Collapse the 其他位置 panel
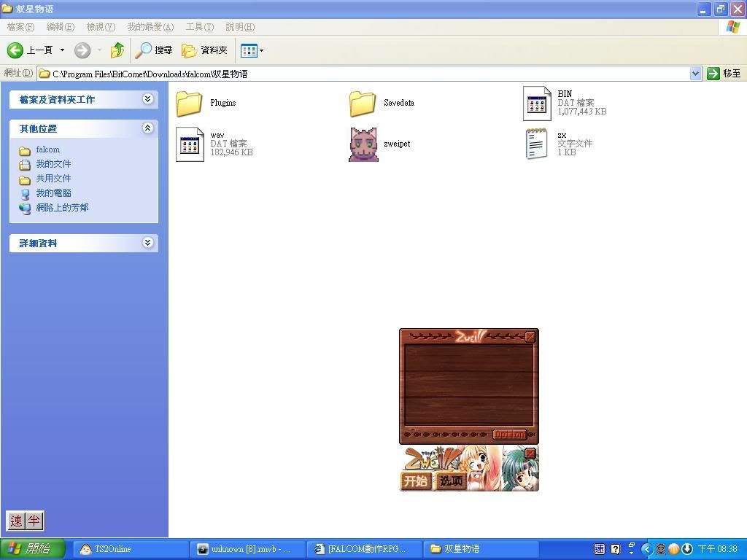The width and height of the screenshot is (747, 560). click(x=148, y=128)
